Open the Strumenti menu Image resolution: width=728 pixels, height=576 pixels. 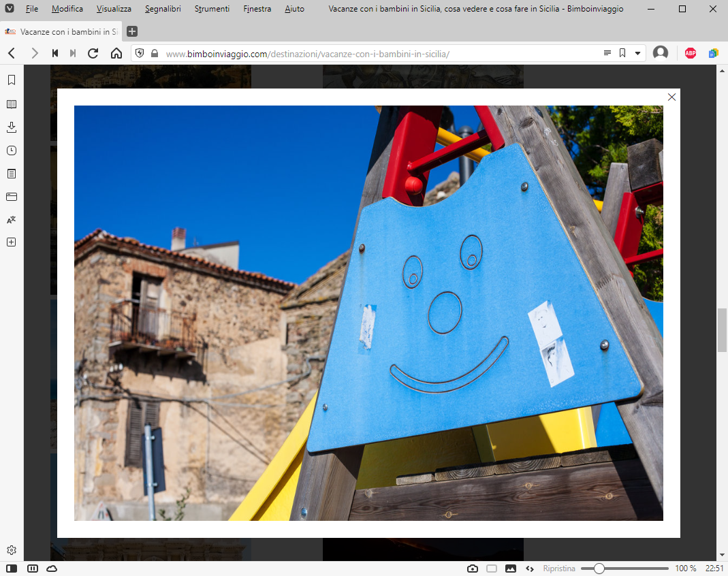[x=212, y=9]
